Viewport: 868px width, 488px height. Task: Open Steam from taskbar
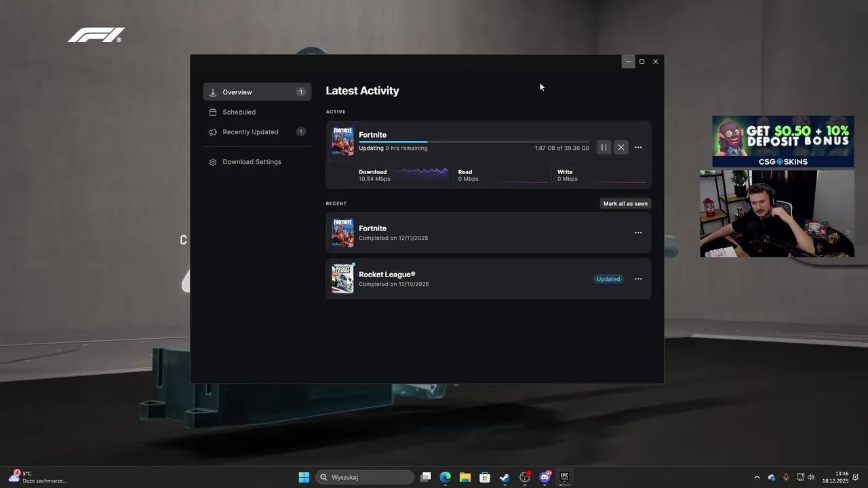click(505, 477)
